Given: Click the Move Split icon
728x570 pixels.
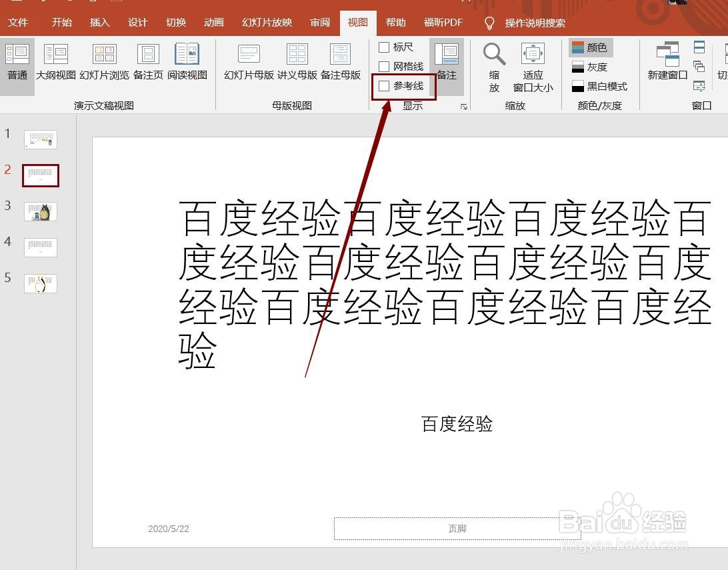Looking at the screenshot, I should (699, 86).
